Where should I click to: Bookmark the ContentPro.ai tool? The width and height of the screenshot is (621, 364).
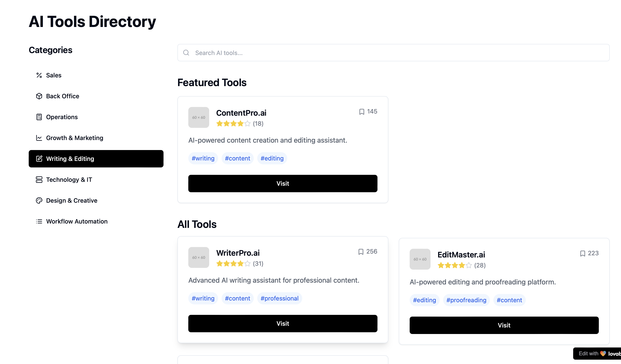[x=362, y=112]
